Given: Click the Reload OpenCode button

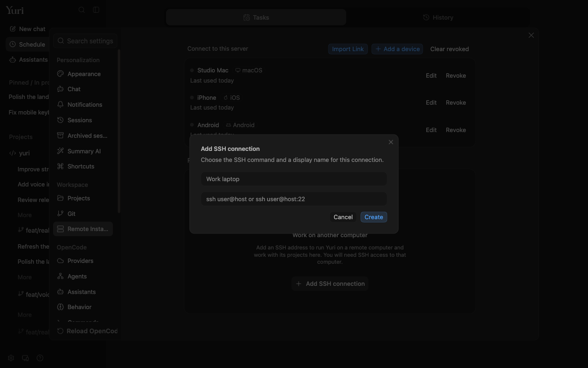Looking at the screenshot, I should 87,331.
